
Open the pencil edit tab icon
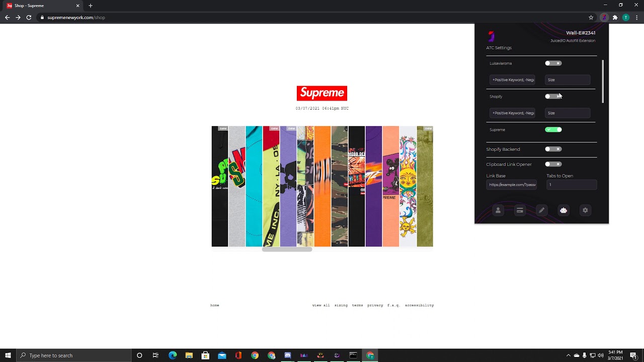(541, 211)
